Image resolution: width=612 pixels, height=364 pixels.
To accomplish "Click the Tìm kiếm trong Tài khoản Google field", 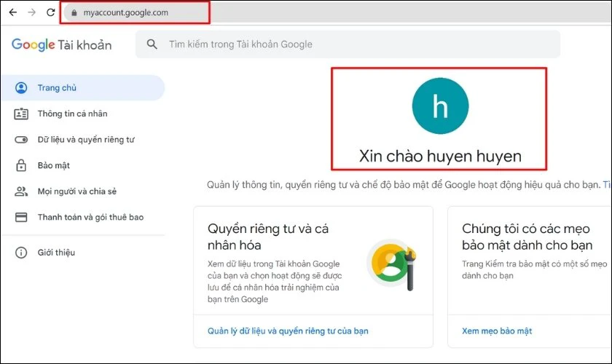I will tap(348, 44).
